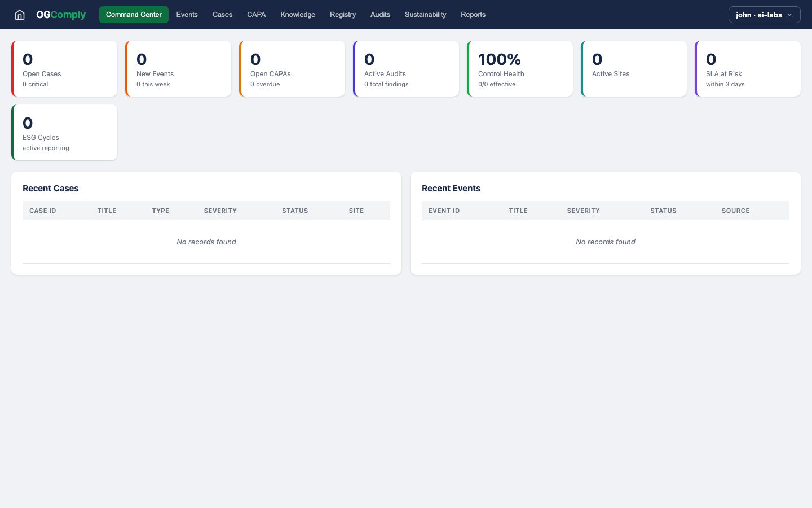Open the Audits area

(380, 15)
